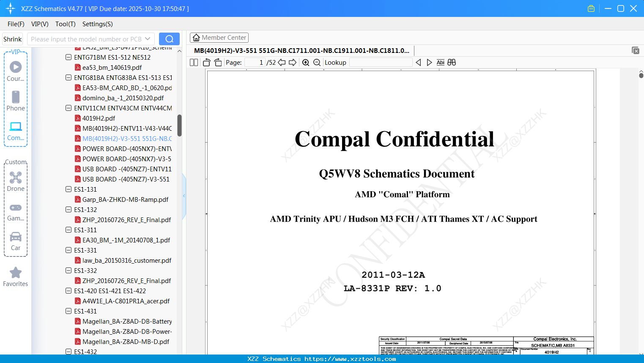Click the XZZ app logo
The width and height of the screenshot is (644, 363).
10,8
